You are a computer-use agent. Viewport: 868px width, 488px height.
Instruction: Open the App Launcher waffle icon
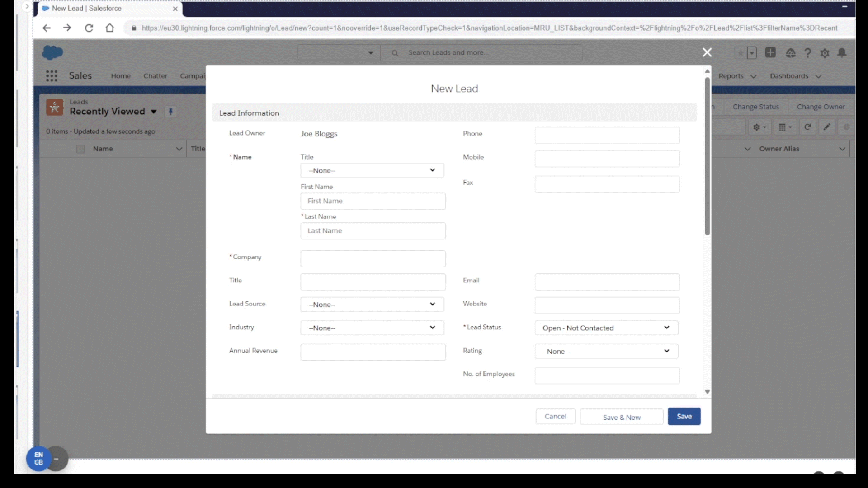tap(52, 75)
